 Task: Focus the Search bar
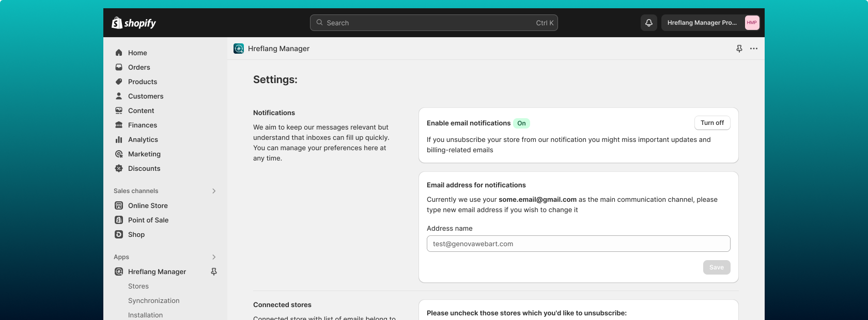434,23
